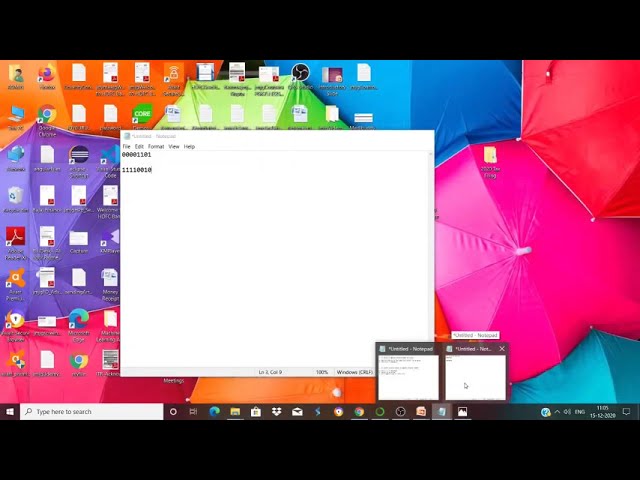Open Cortana circle icon on taskbar
The height and width of the screenshot is (480, 640).
point(173,412)
